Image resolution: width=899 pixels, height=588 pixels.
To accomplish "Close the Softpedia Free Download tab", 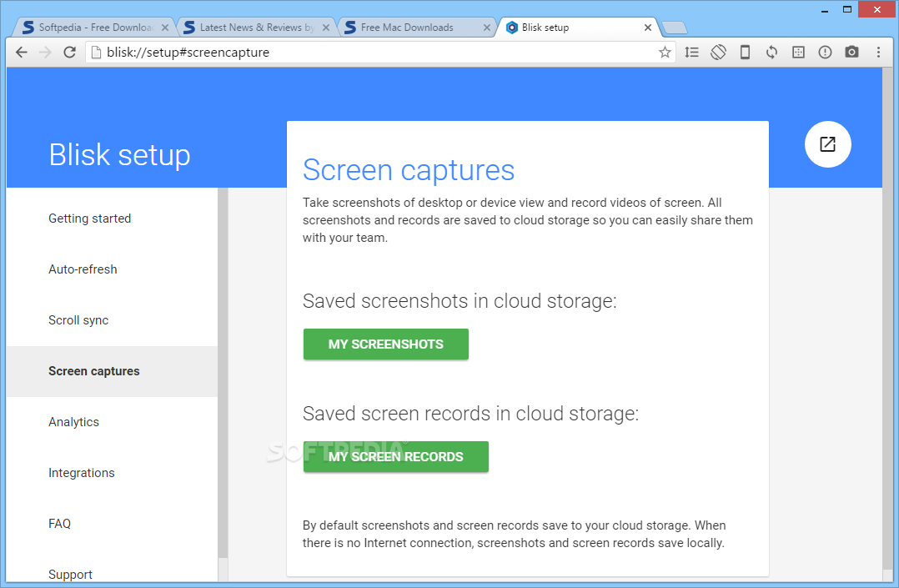I will click(x=165, y=28).
